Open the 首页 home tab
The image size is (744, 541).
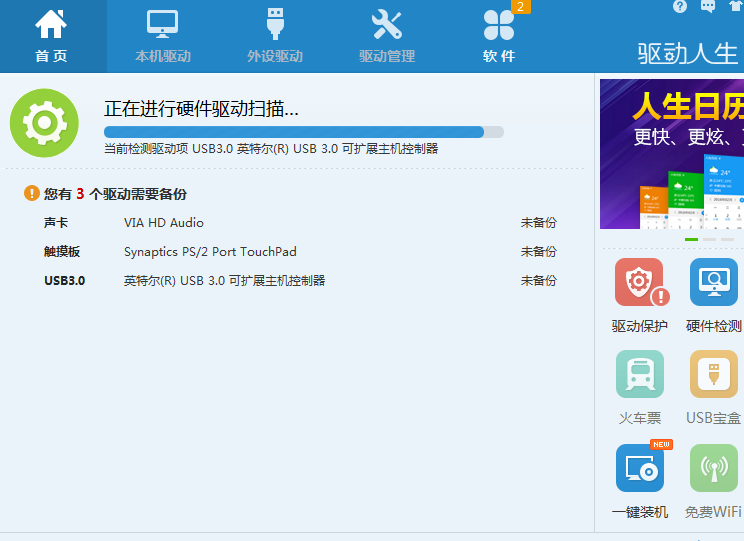tap(51, 36)
